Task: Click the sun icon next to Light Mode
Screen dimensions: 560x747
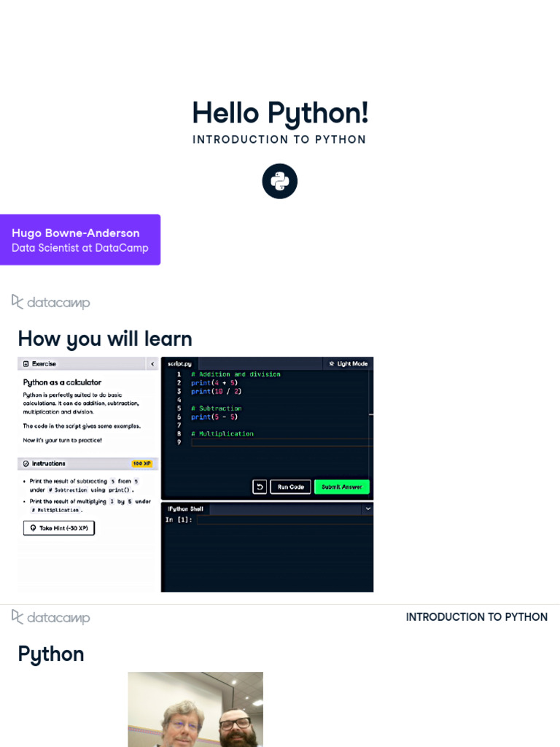Action: point(332,363)
